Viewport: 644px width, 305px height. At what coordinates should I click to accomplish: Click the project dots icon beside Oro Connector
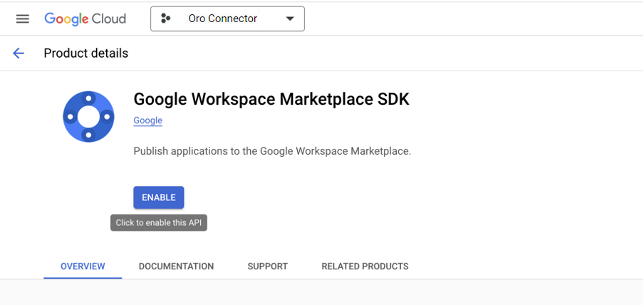click(166, 19)
